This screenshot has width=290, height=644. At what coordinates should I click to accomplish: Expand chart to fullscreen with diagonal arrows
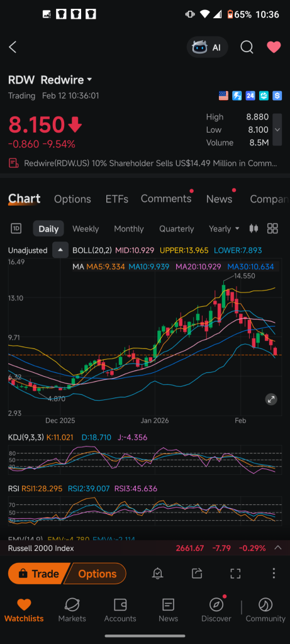[x=271, y=399]
